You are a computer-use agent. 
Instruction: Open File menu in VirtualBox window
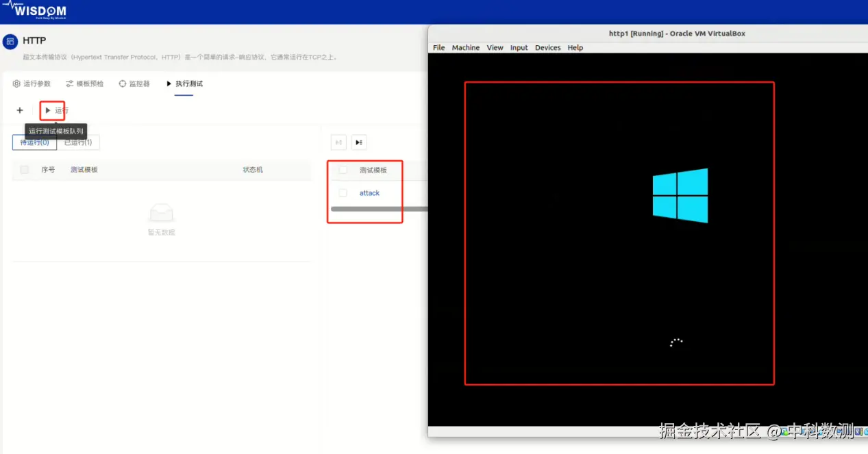pyautogui.click(x=439, y=48)
